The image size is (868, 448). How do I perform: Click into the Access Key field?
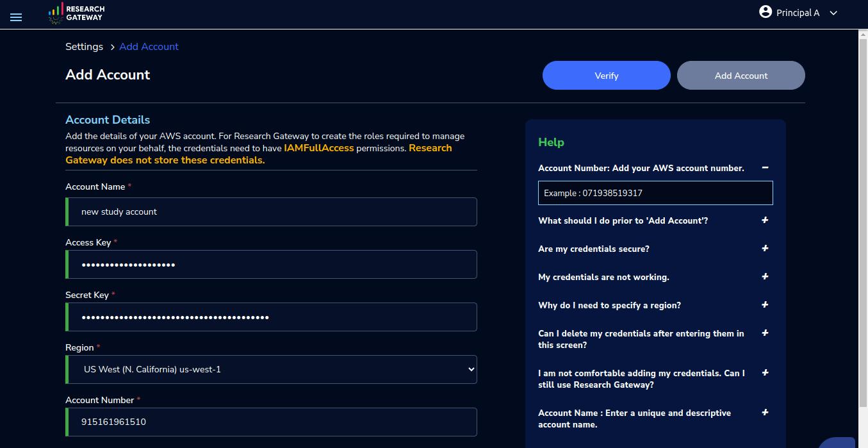click(271, 264)
